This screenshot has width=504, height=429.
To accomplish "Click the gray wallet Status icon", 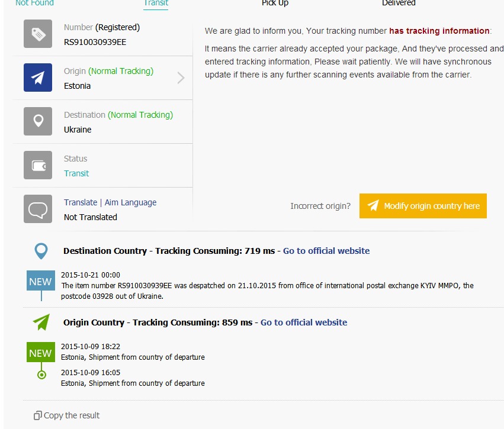I will pos(37,165).
